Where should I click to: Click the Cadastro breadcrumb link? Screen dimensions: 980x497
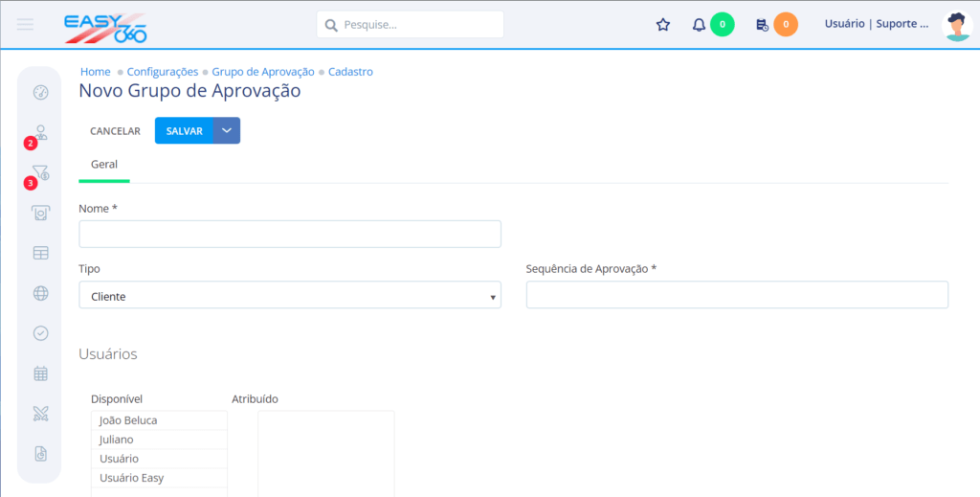(350, 72)
